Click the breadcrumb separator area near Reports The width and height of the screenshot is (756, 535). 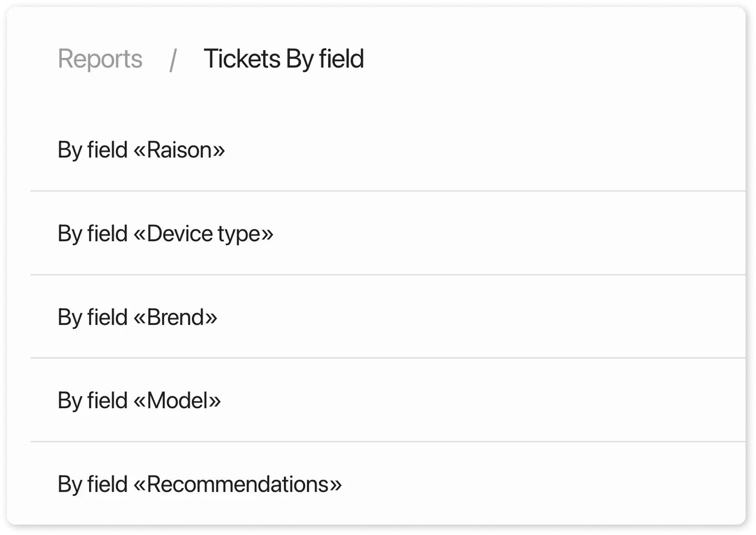pyautogui.click(x=173, y=59)
